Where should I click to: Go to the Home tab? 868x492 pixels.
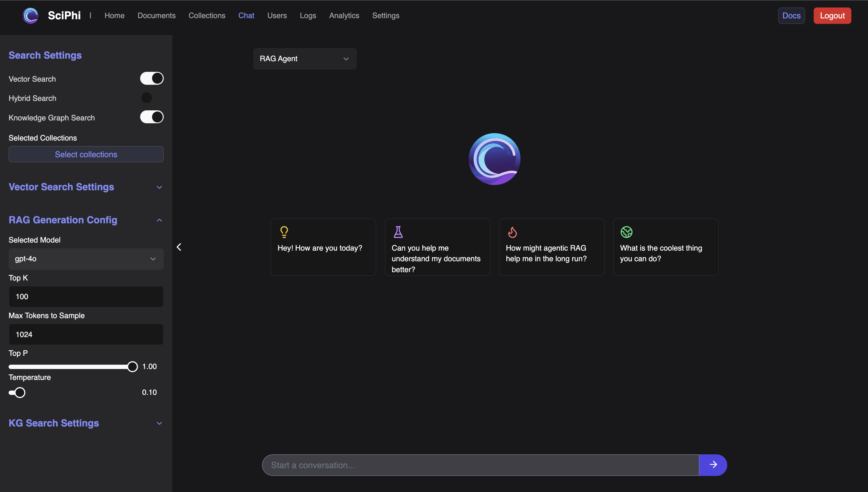115,16
